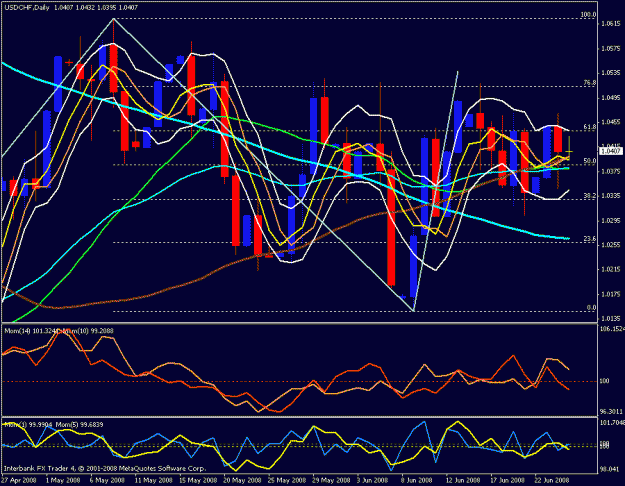Click the 29 May 2008 date label
625x486 pixels.
330,480
